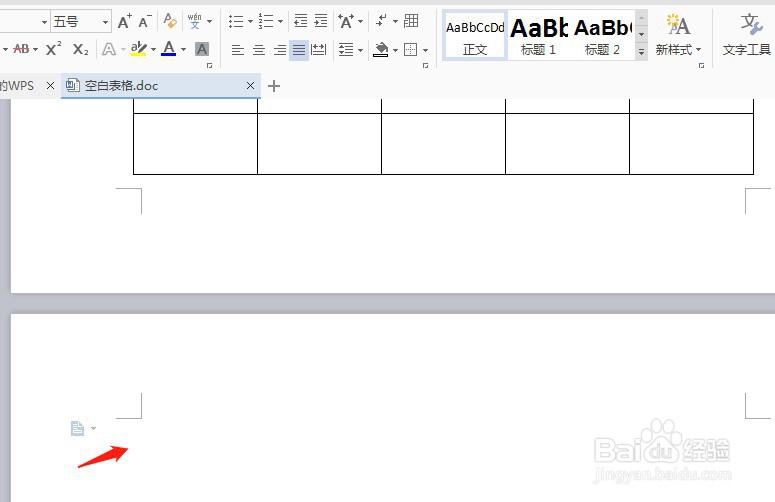The height and width of the screenshot is (502, 775).
Task: Click the table grid icon in ribbon
Action: click(411, 21)
